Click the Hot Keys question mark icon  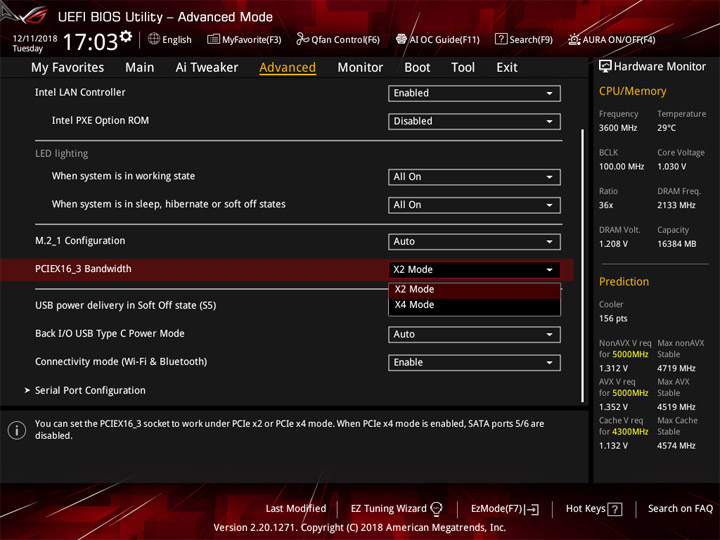(614, 509)
